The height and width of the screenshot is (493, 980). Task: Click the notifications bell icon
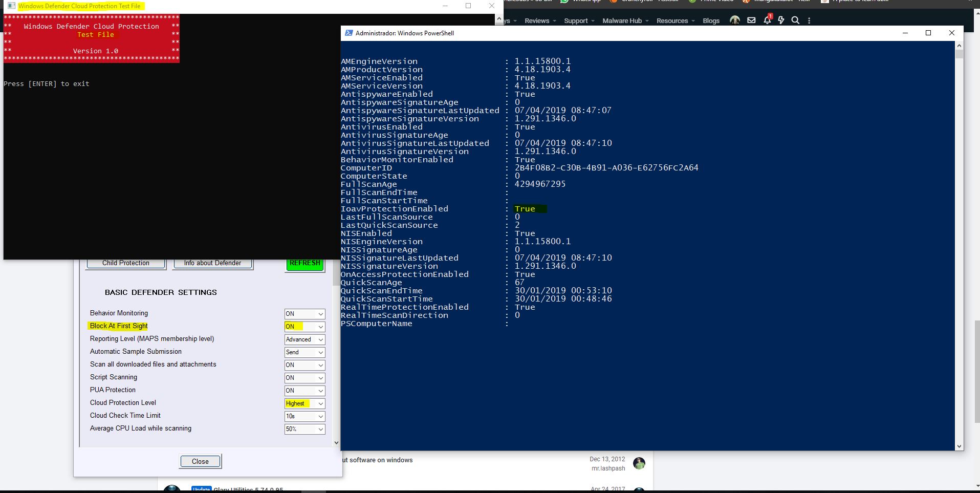767,20
